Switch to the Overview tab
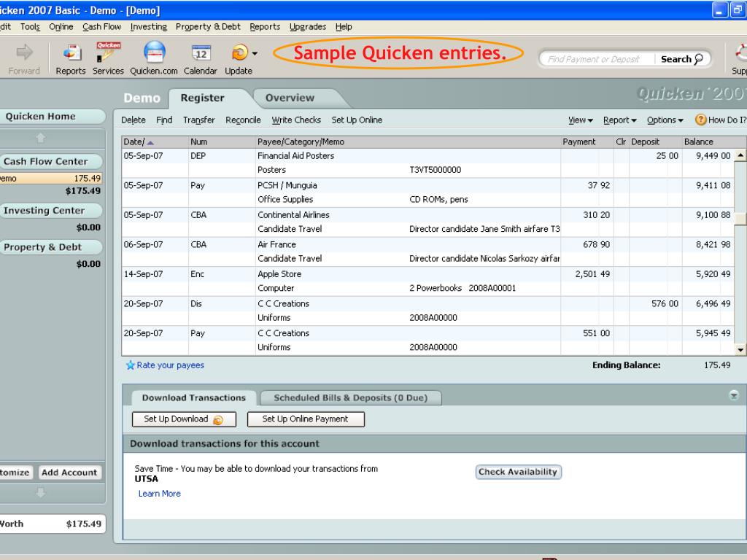This screenshot has height=560, width=747. (x=290, y=98)
